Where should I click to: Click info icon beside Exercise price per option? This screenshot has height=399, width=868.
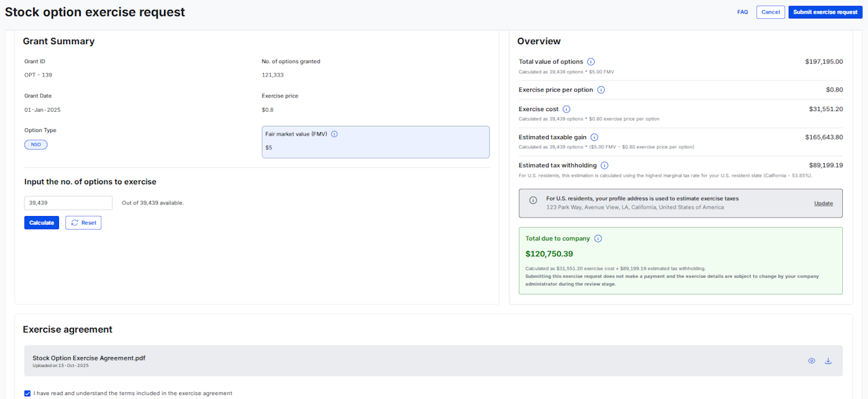(601, 90)
